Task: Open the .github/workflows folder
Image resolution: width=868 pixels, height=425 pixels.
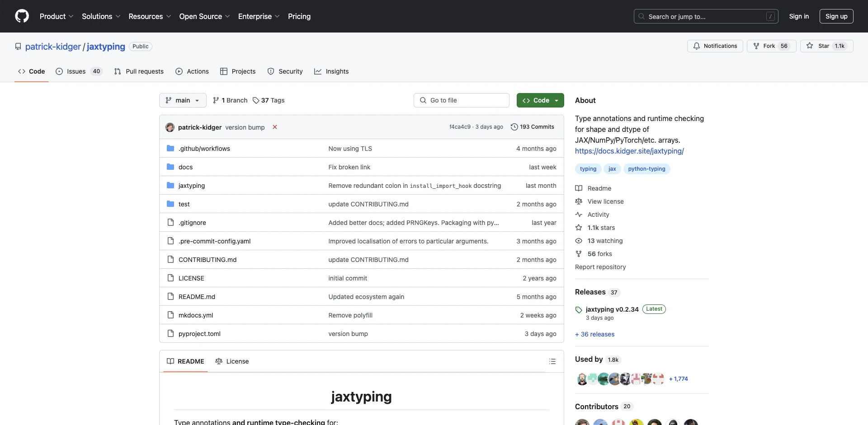Action: click(x=204, y=149)
